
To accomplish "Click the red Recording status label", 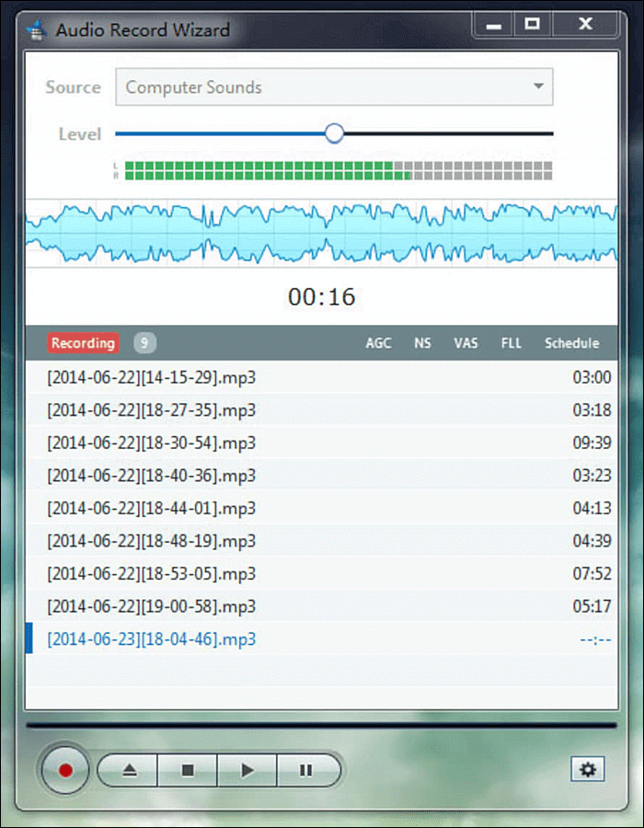I will [83, 343].
